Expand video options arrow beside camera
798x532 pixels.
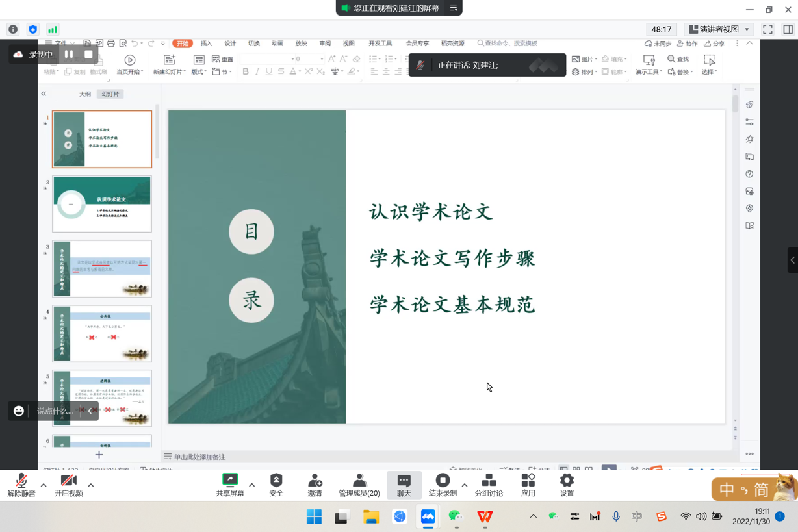click(x=90, y=485)
